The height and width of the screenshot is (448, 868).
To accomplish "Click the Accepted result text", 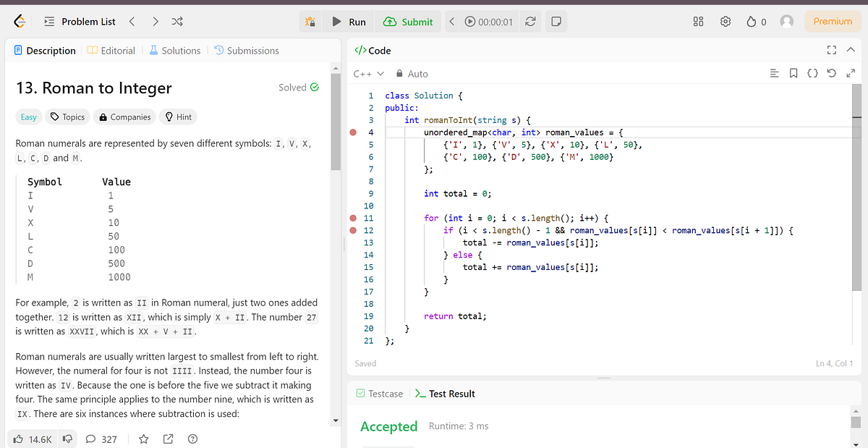I will [x=388, y=426].
